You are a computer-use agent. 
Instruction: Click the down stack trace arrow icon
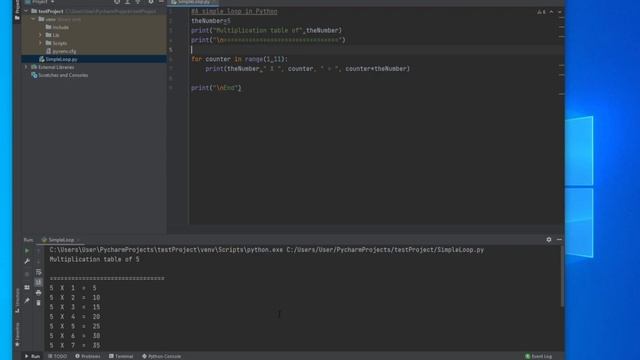[x=38, y=261]
